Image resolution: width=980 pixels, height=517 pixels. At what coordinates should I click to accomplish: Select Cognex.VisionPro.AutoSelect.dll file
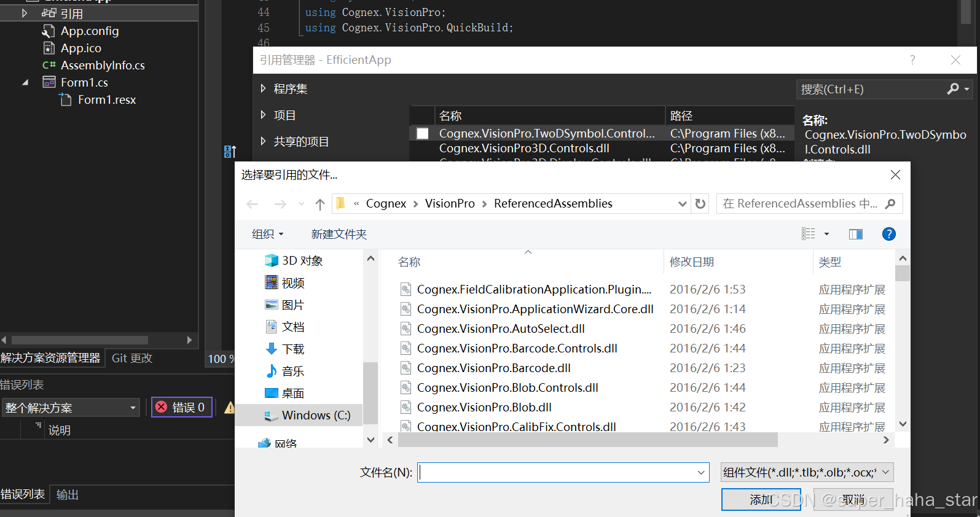click(501, 329)
